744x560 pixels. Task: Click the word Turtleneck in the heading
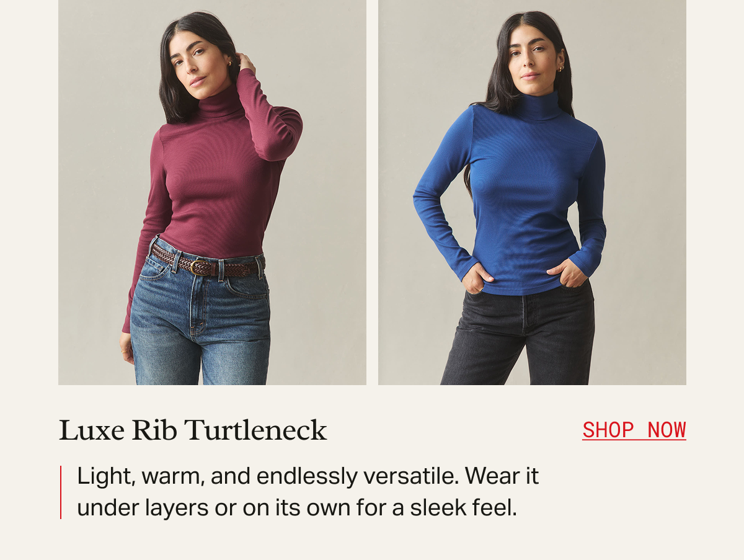pyautogui.click(x=255, y=430)
